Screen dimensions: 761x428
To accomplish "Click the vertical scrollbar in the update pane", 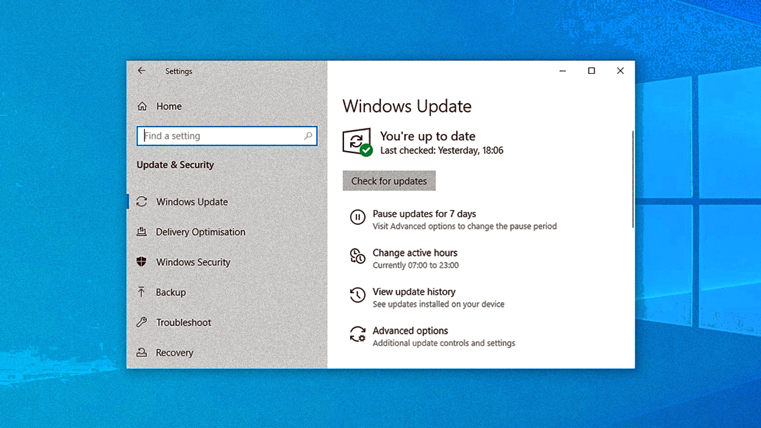I will 632,179.
